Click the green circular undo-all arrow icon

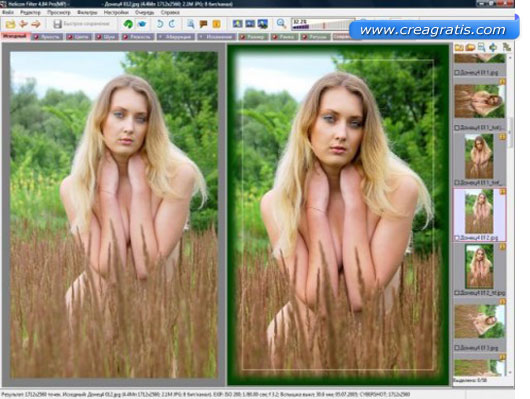[128, 24]
